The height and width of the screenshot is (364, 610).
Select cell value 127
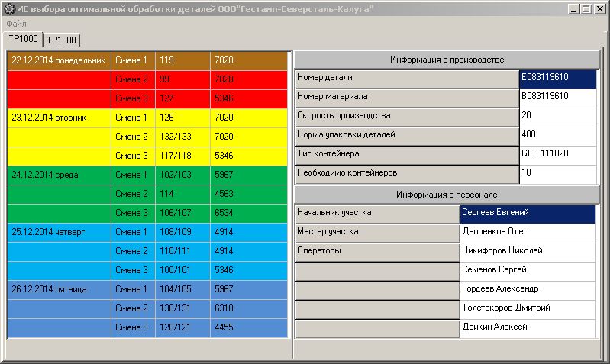coord(182,98)
